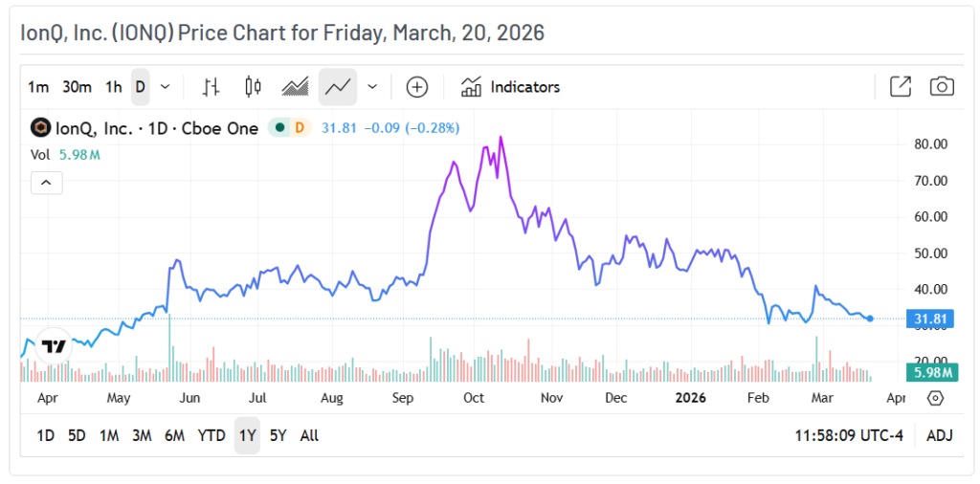Select the Bars chart style icon

point(212,87)
